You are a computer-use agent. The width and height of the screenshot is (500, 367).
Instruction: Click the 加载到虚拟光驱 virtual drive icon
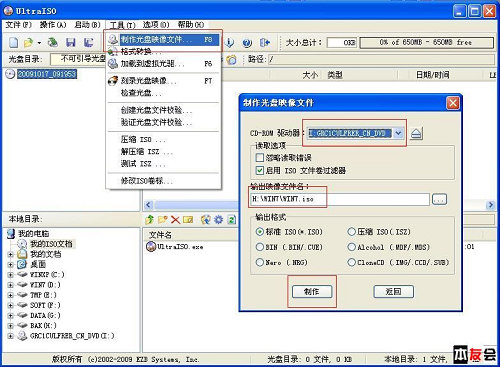[113, 63]
